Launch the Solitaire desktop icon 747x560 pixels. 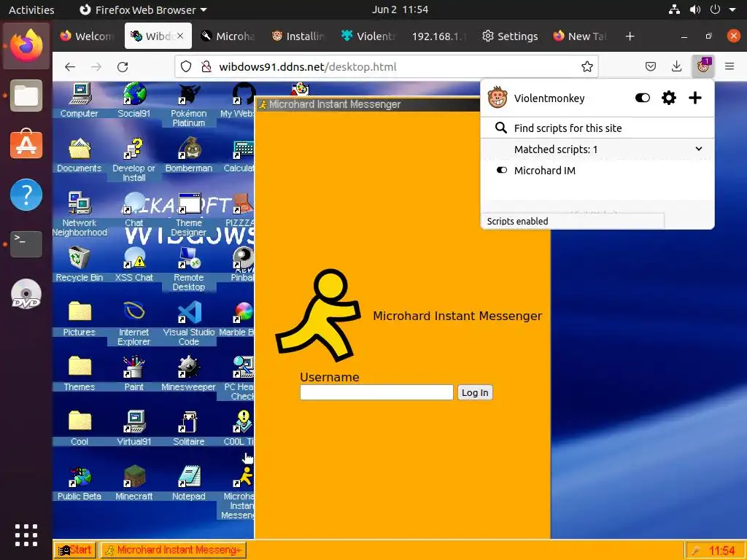click(189, 429)
